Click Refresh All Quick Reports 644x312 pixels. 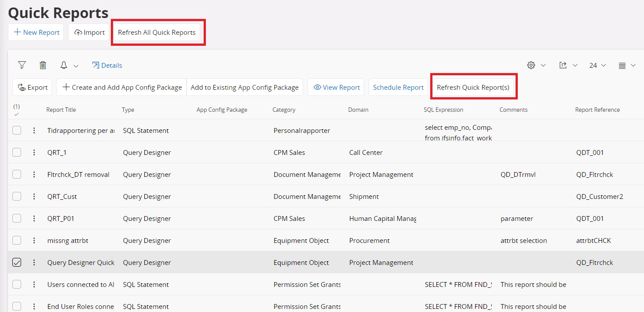157,32
